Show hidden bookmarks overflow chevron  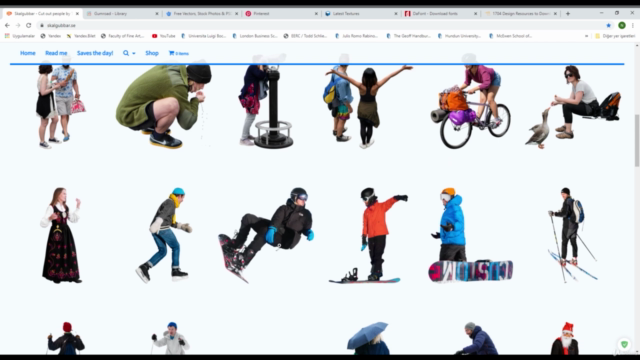click(587, 36)
